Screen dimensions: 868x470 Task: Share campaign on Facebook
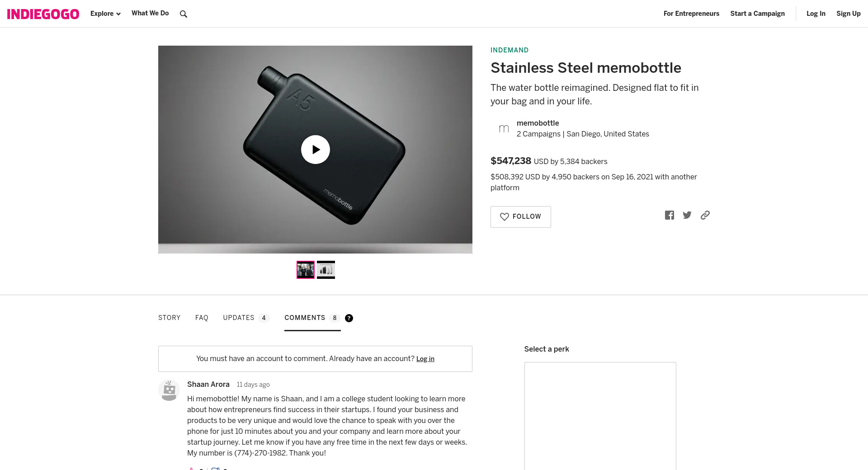point(670,215)
